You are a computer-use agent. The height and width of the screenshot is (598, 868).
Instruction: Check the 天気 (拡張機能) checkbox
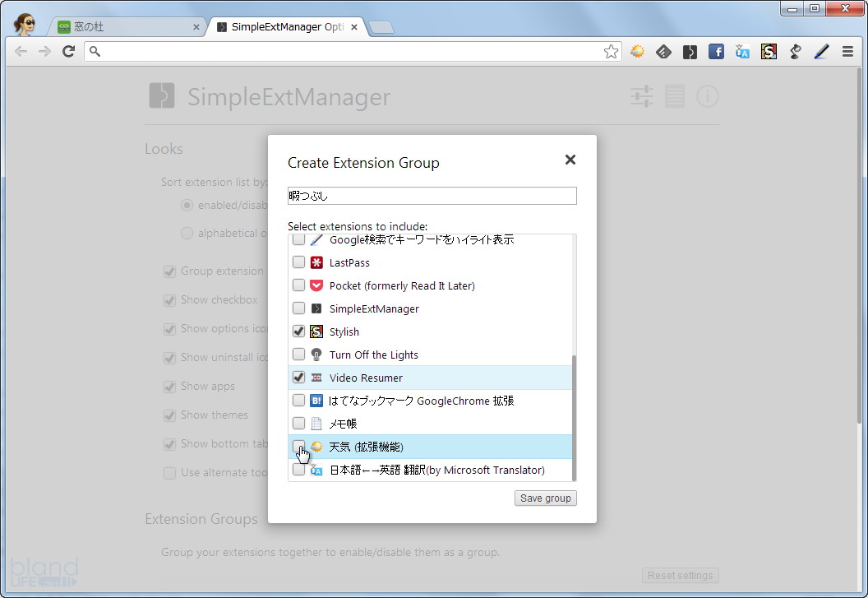coord(298,446)
